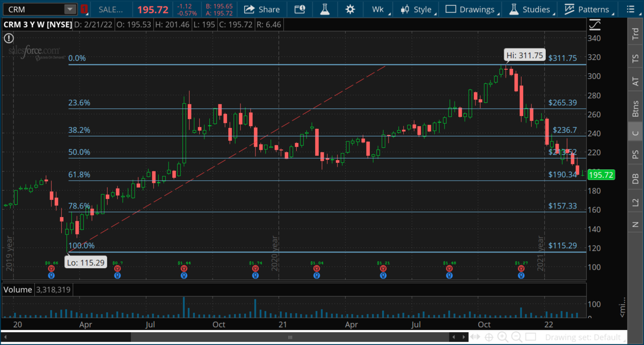
Task: Click the $157.33 retracement price label
Action: (x=562, y=206)
